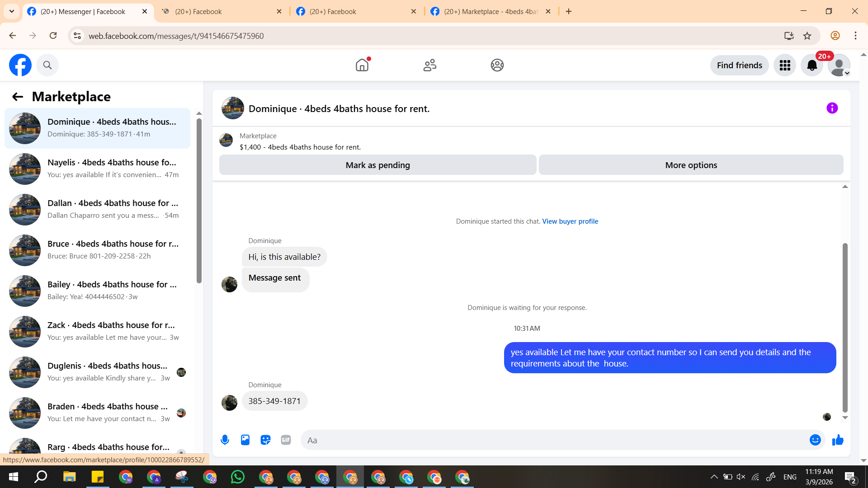868x488 pixels.
Task: Attach a photo using the image icon
Action: coord(245,440)
